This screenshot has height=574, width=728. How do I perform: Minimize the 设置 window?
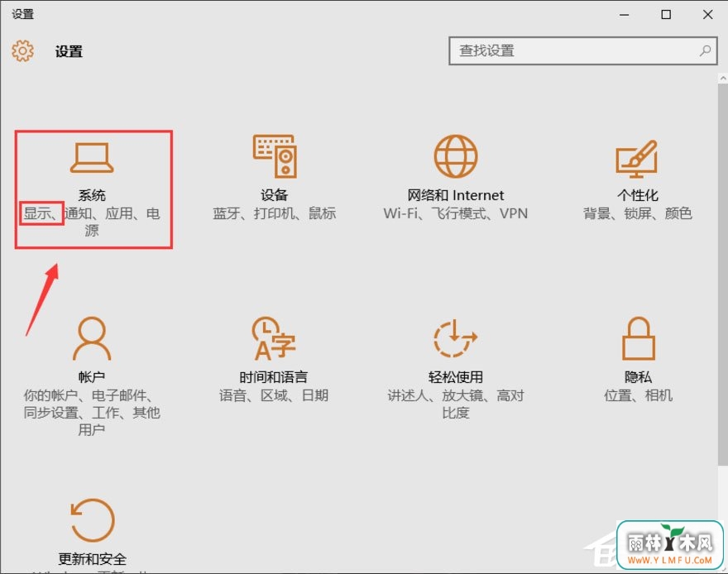pyautogui.click(x=624, y=14)
